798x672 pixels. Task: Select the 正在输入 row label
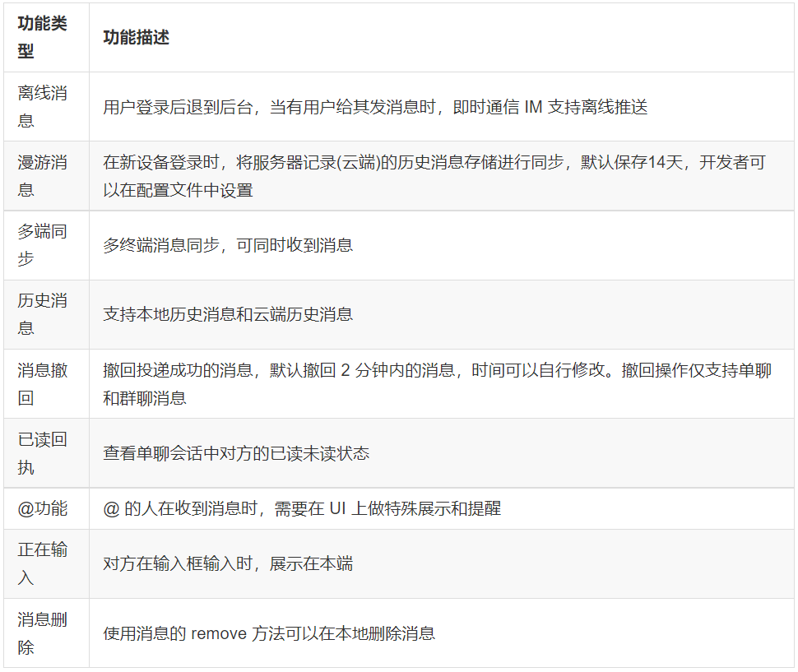point(42,563)
